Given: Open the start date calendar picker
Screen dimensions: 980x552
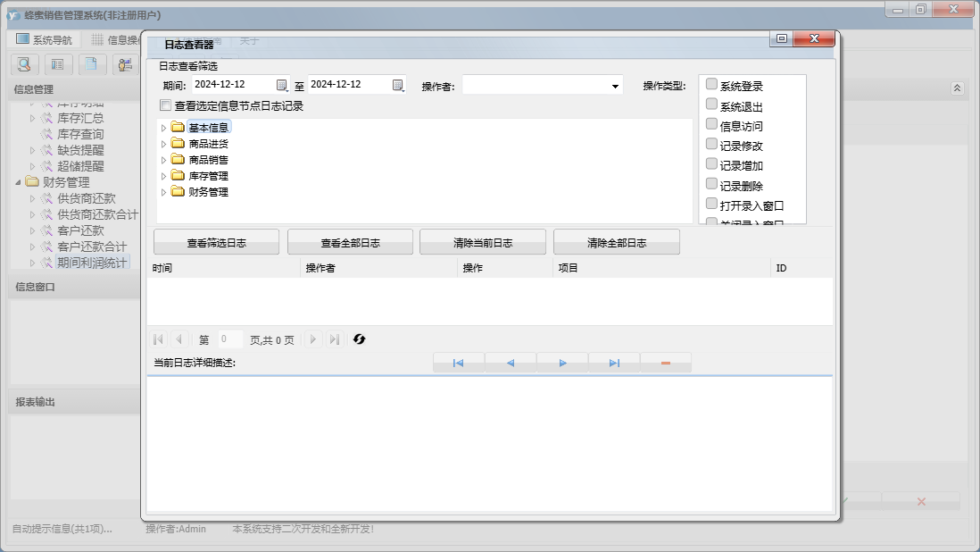Looking at the screenshot, I should 282,86.
